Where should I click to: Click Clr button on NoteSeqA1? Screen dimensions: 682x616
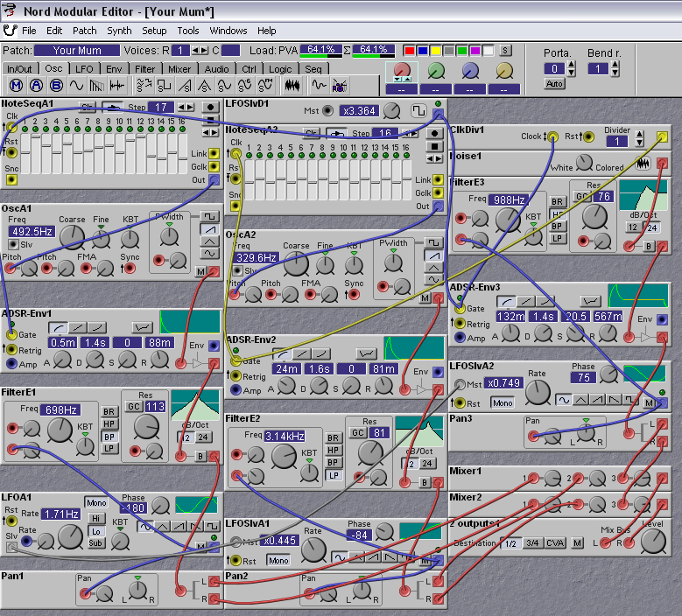click(x=87, y=107)
